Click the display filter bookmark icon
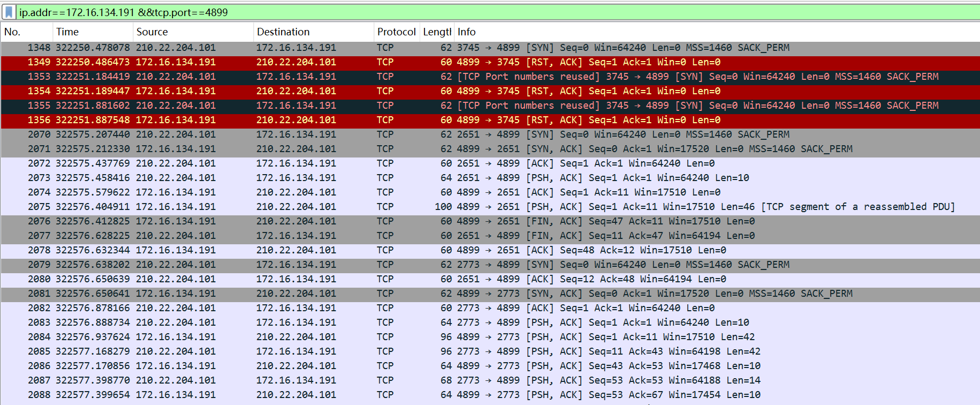Screen dimensions: 980x405 coord(9,12)
